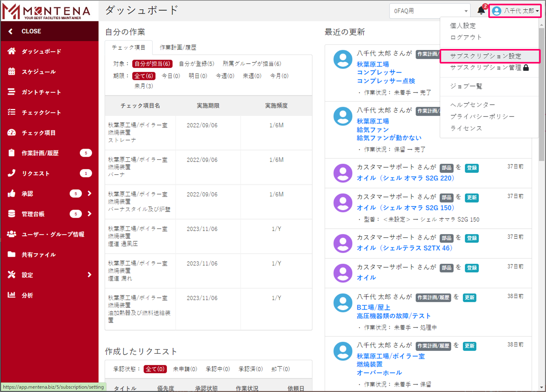Click the check sheet list icon
546x392 pixels.
point(11,112)
